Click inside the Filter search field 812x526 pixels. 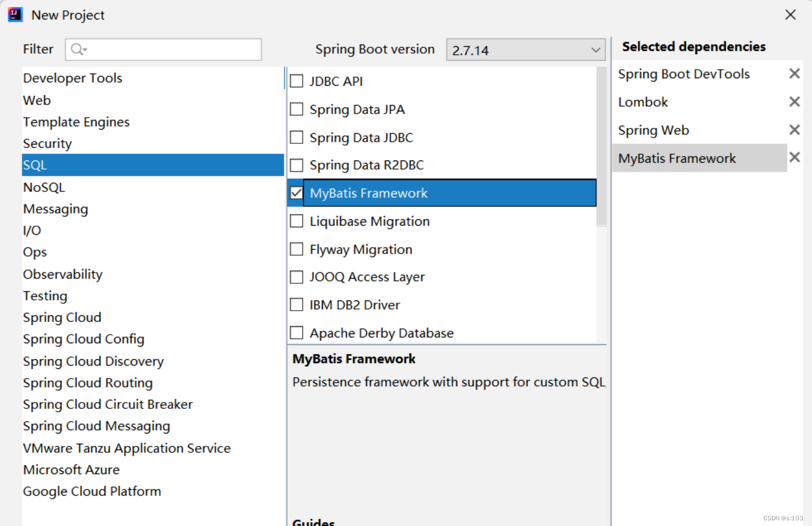pyautogui.click(x=163, y=50)
